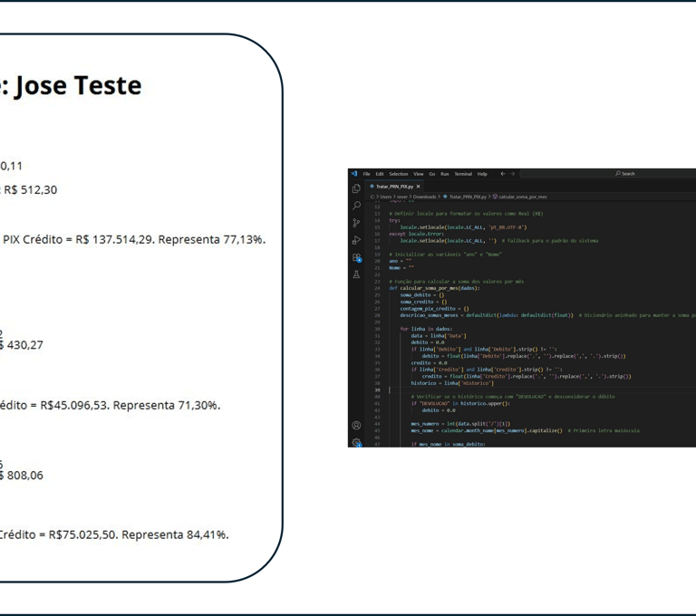Open the Source Control branch icon

(356, 223)
